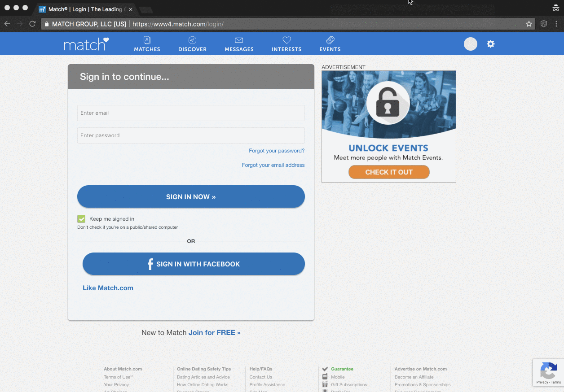Open the account settings gear
564x392 pixels.
490,44
